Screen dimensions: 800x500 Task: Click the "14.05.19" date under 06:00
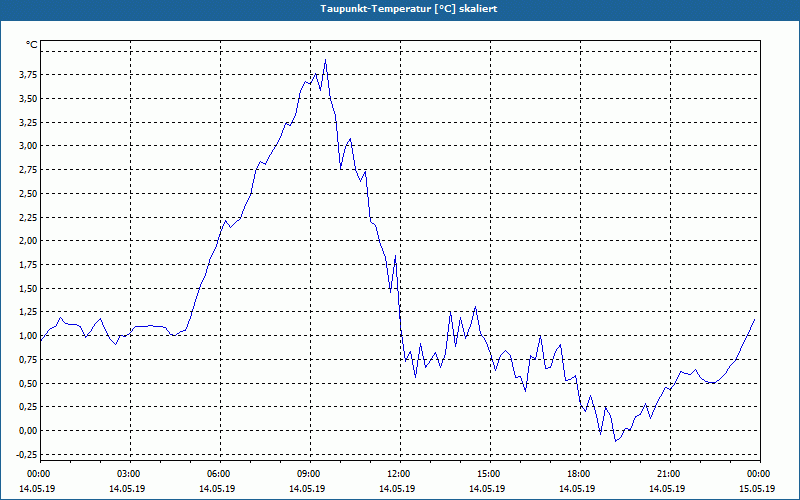(217, 488)
